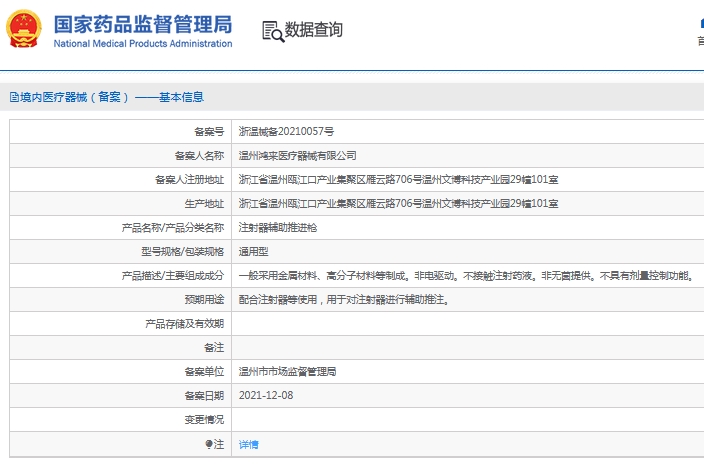Click the 备注 label

[x=214, y=348]
